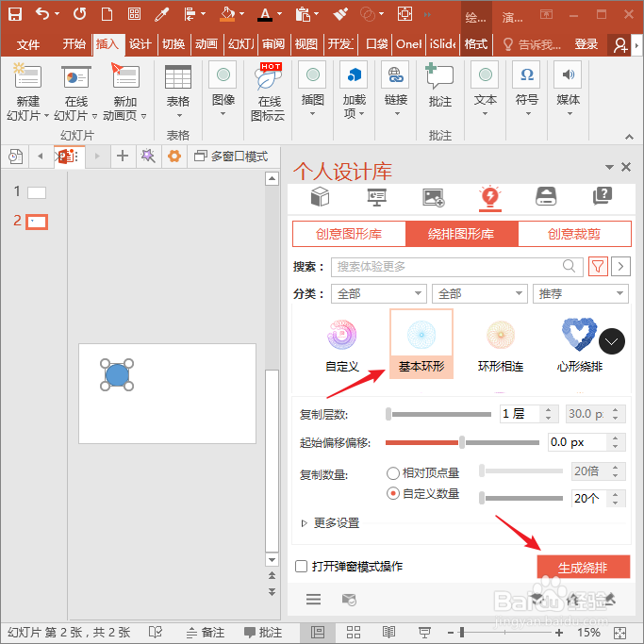Click the Comment (批注) icon

439,76
